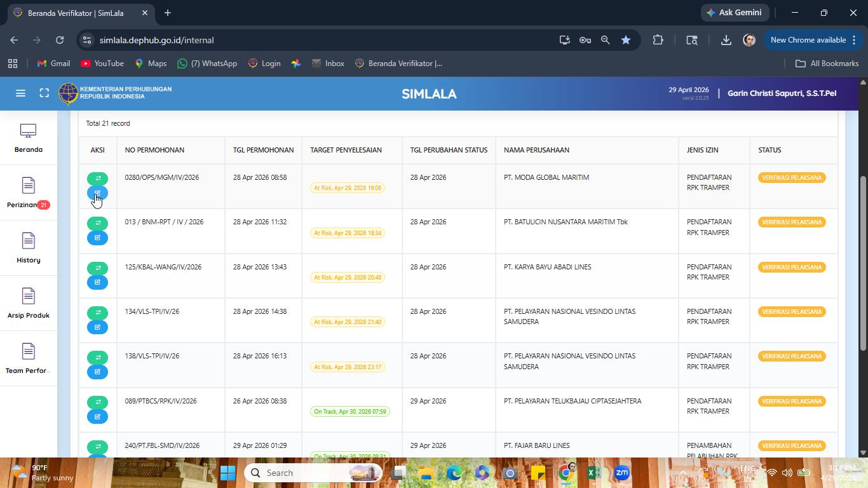Sort by NAMA PERUSAHAAN column header

tap(536, 150)
